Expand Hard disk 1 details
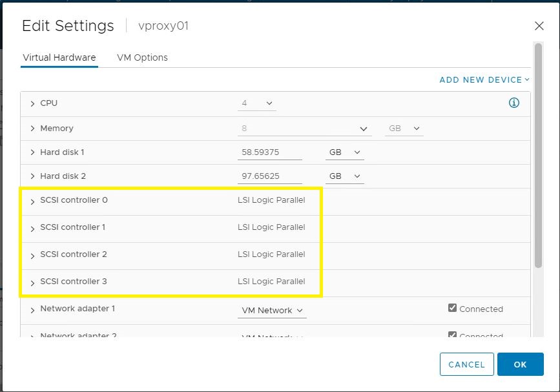The width and height of the screenshot is (560, 392). tap(32, 152)
